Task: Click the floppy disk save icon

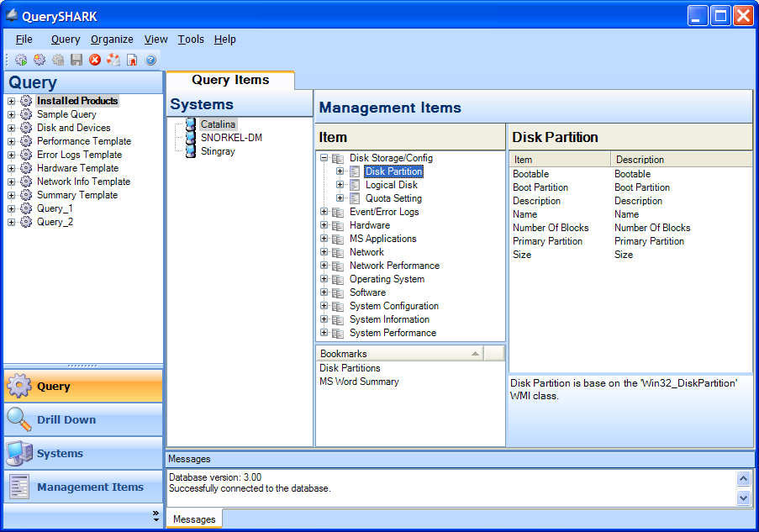Action: click(x=76, y=60)
